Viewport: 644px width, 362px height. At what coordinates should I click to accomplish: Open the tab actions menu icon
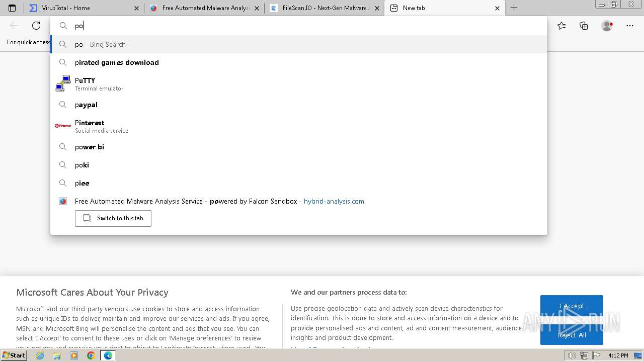(12, 8)
